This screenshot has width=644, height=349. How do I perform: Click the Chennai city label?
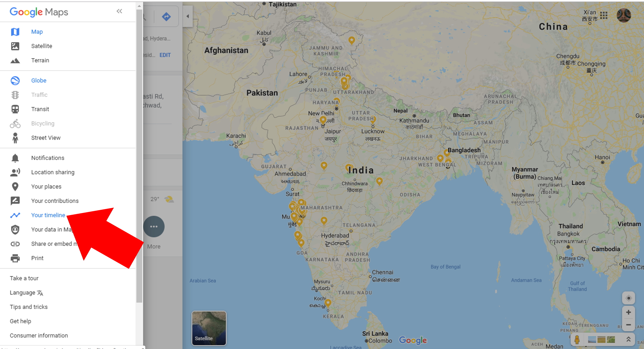click(382, 272)
